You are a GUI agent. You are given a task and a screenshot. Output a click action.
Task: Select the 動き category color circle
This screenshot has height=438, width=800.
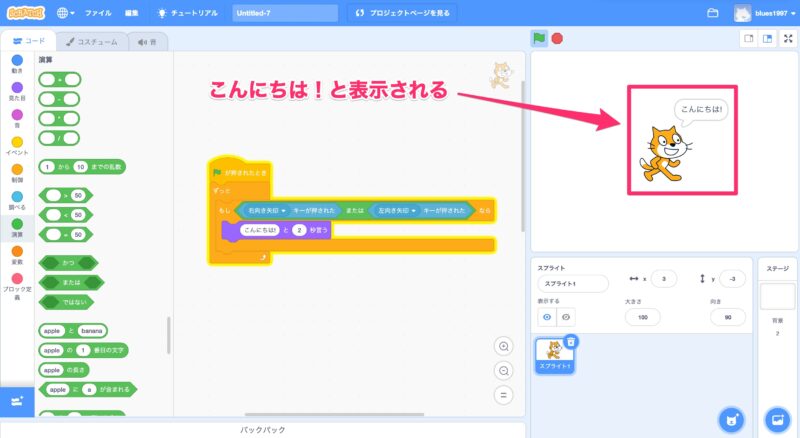tap(17, 61)
